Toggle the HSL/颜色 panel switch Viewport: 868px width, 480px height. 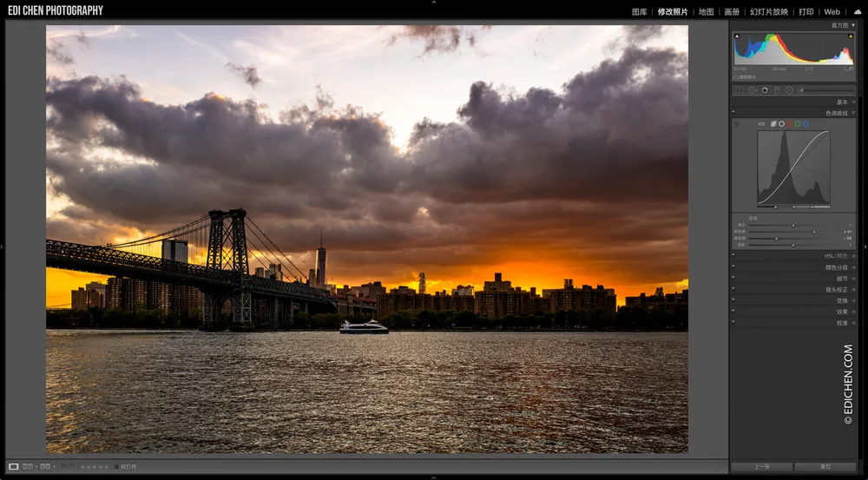733,254
